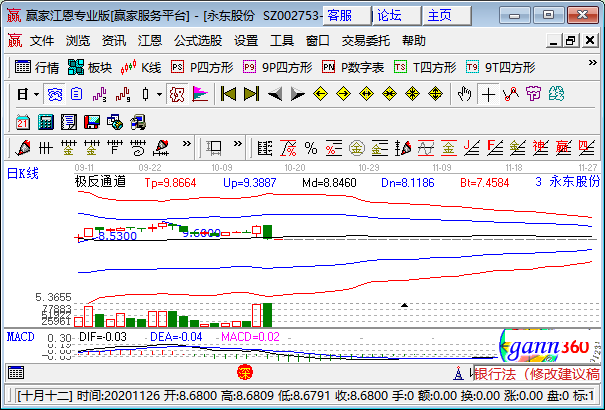The height and width of the screenshot is (410, 605).
Task: Open the 9T四方形 tool
Action: point(500,67)
